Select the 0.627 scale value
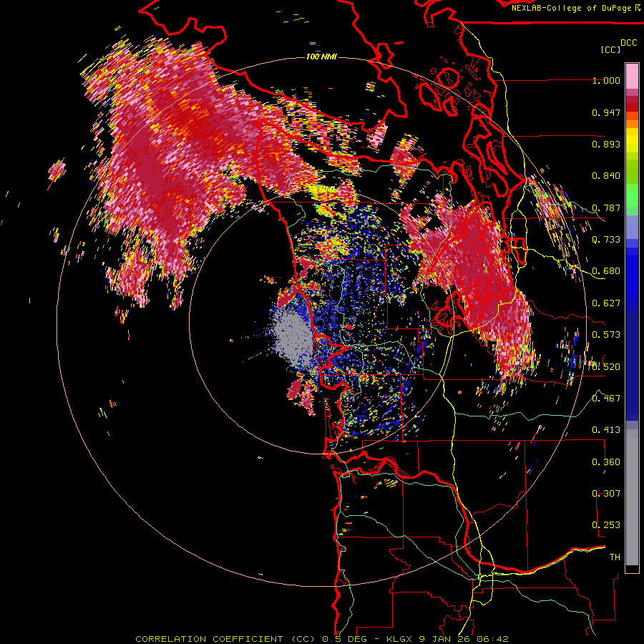 pyautogui.click(x=606, y=303)
